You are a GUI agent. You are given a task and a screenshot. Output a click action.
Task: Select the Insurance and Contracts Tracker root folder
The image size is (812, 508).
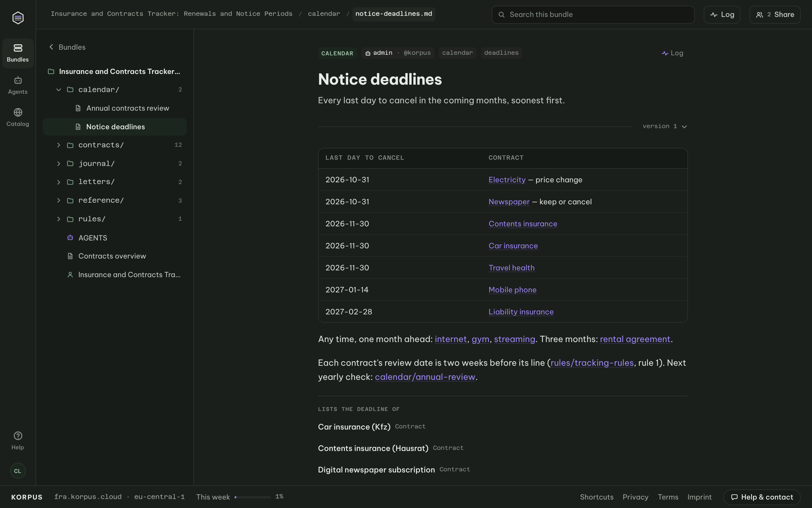[114, 71]
